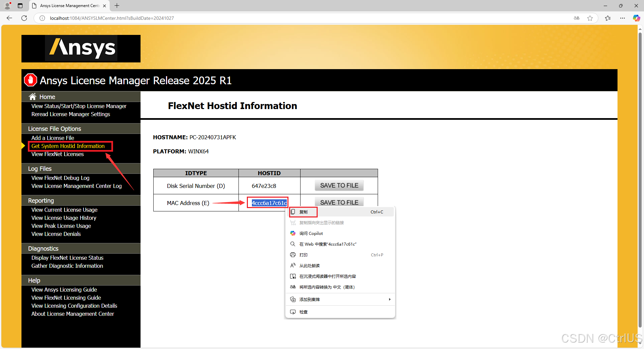Image resolution: width=644 pixels, height=349 pixels.
Task: Click the immersive reader icon
Action: pos(293,276)
